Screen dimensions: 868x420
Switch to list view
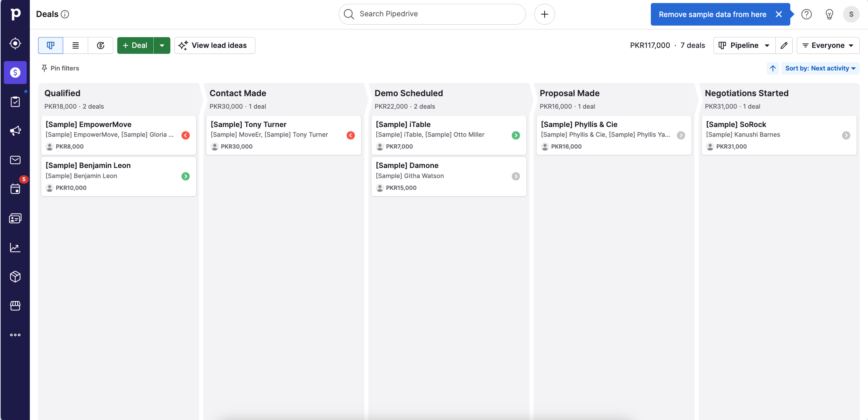pos(76,45)
